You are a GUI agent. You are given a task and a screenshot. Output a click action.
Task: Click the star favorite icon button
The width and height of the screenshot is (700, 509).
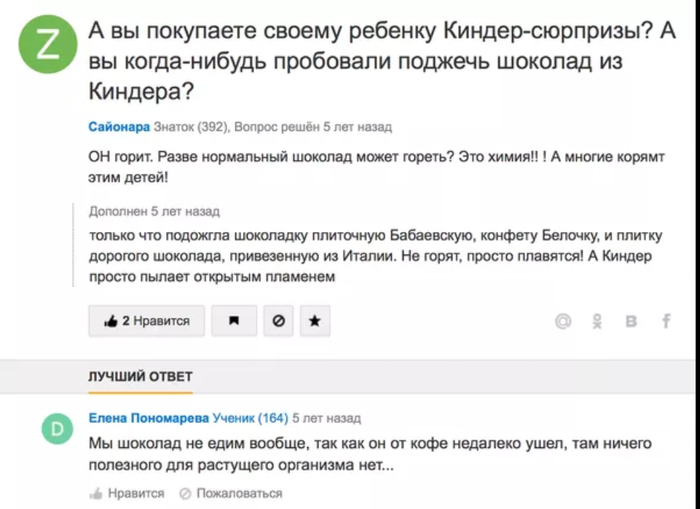314,321
